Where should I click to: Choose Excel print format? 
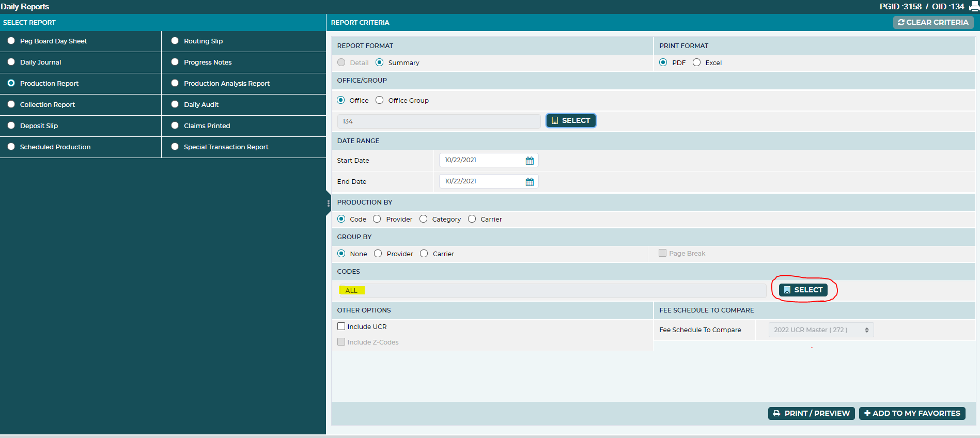coord(696,62)
